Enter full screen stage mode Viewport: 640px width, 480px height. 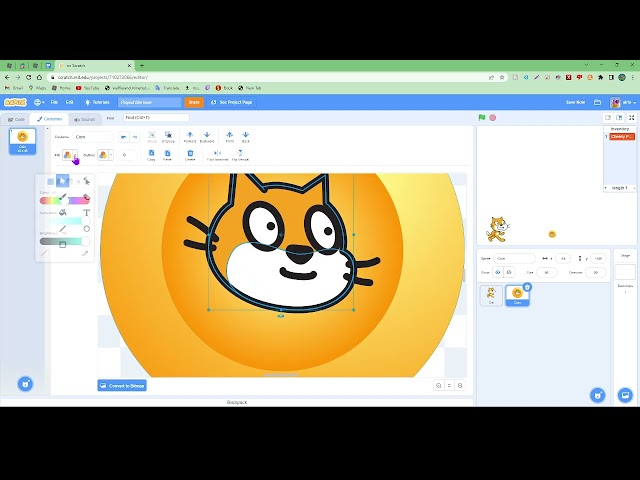(x=631, y=118)
